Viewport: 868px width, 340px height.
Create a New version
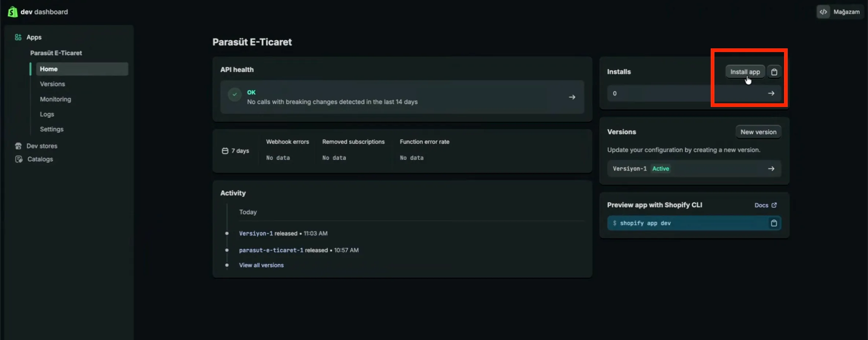[758, 132]
